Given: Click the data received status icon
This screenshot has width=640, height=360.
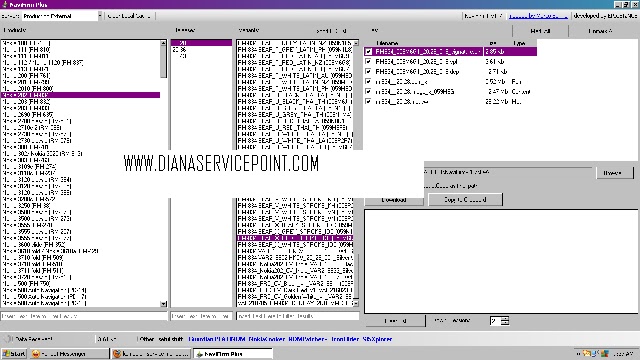Looking at the screenshot, I should [8, 339].
